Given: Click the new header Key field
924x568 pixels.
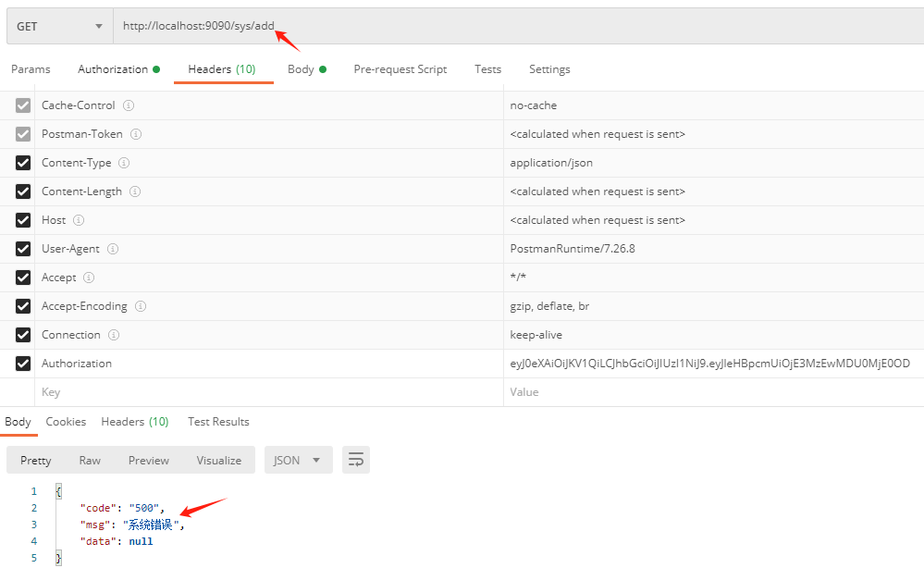Looking at the screenshot, I should point(269,392).
